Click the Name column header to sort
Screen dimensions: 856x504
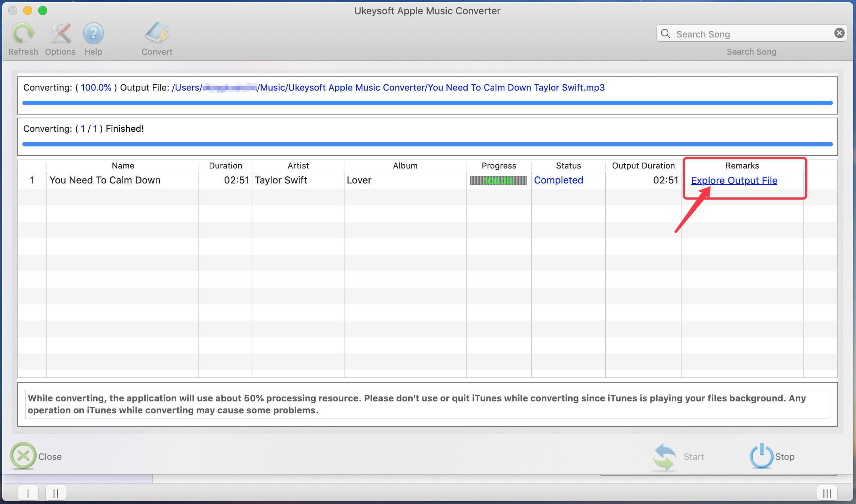(122, 166)
